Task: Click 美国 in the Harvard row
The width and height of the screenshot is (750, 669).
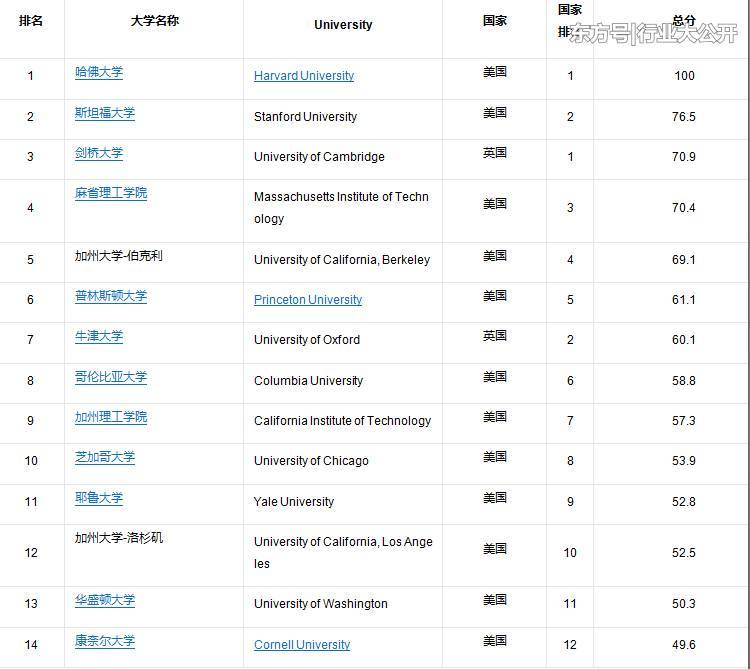Action: coord(495,72)
